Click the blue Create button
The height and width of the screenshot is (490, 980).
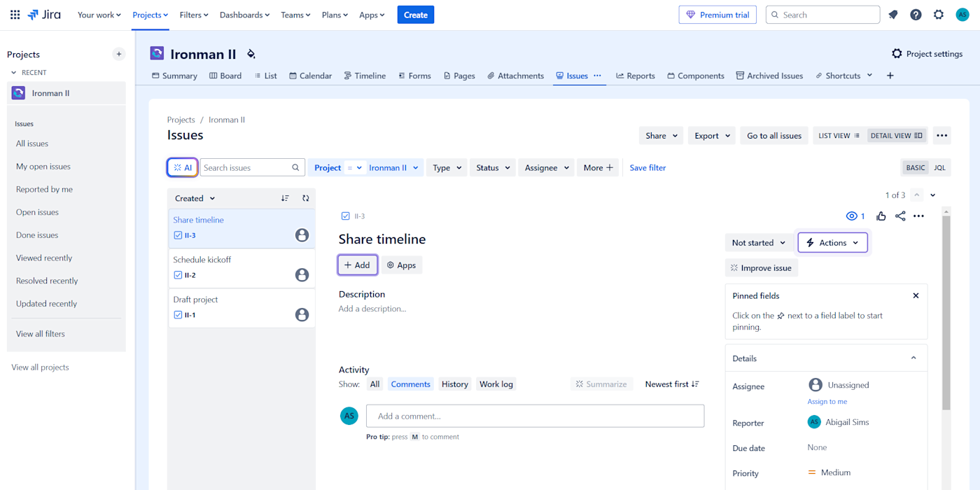click(x=416, y=15)
